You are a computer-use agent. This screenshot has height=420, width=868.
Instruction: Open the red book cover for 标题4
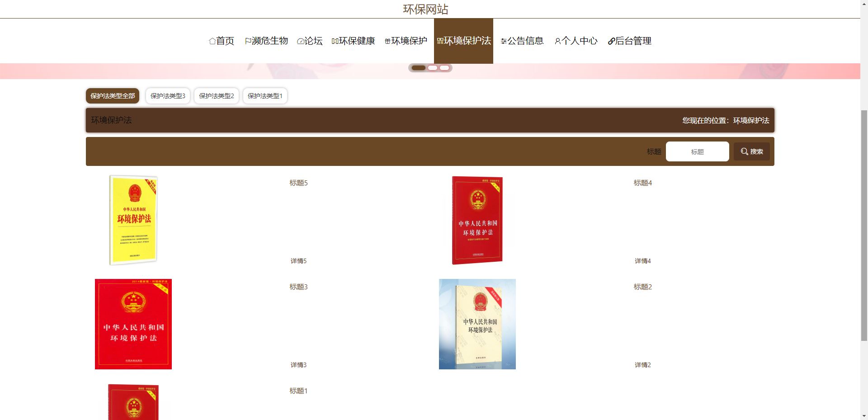(477, 220)
